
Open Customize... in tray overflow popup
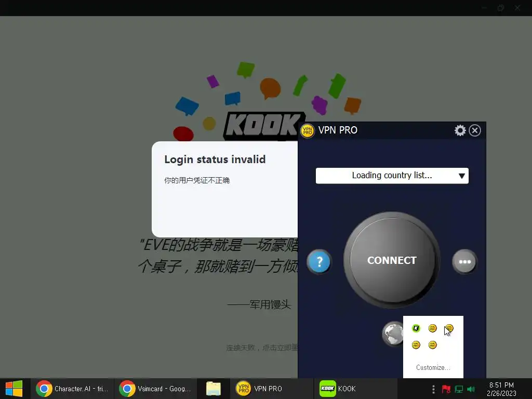(433, 367)
